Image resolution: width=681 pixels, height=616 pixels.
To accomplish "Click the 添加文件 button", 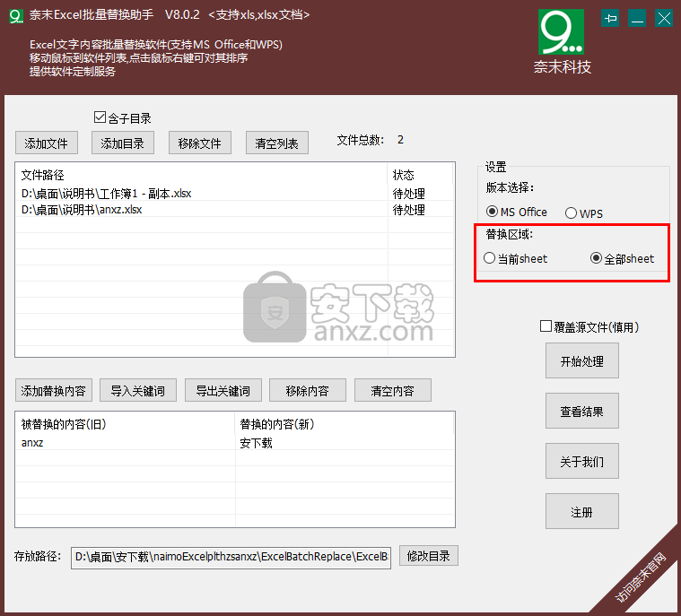I will click(x=47, y=143).
